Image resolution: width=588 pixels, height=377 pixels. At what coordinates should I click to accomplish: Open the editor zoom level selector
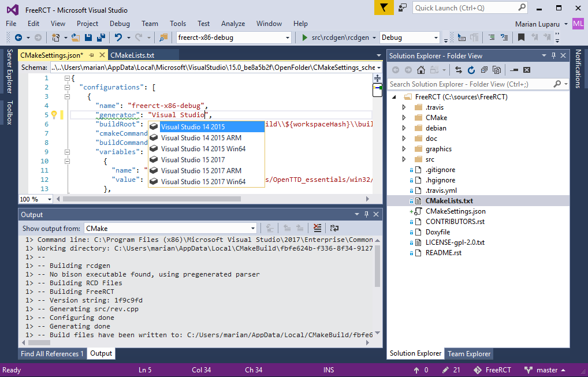click(x=35, y=199)
